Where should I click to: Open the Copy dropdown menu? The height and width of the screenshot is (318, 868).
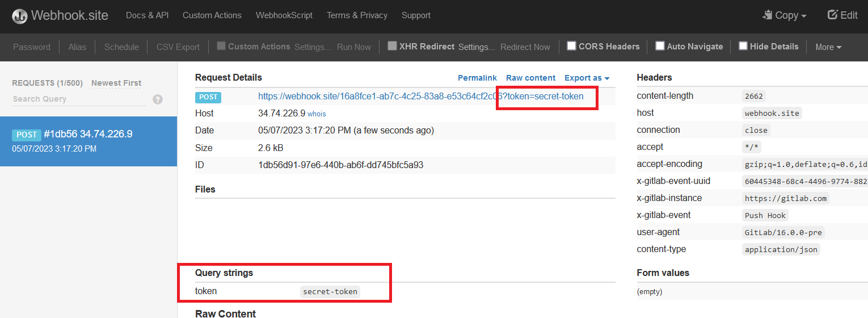785,15
